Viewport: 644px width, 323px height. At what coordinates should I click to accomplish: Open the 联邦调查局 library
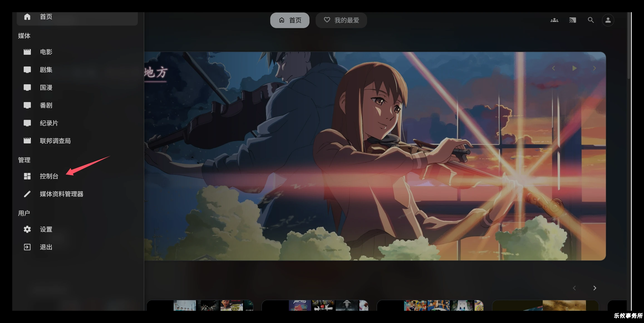(x=77, y=141)
